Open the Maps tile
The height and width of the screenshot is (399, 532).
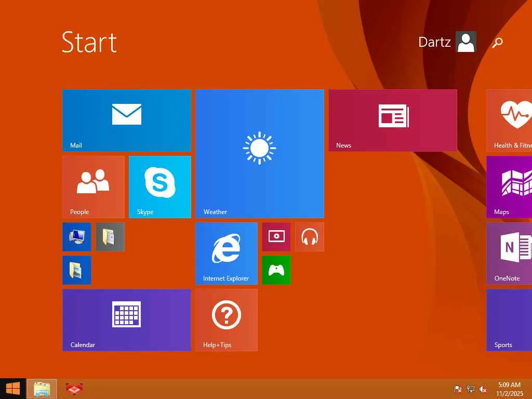(509, 187)
